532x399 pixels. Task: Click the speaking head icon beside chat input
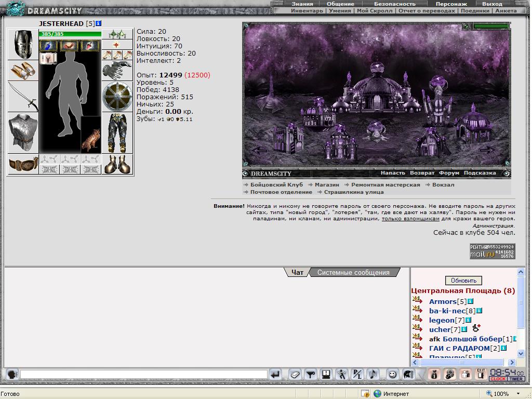(x=12, y=374)
